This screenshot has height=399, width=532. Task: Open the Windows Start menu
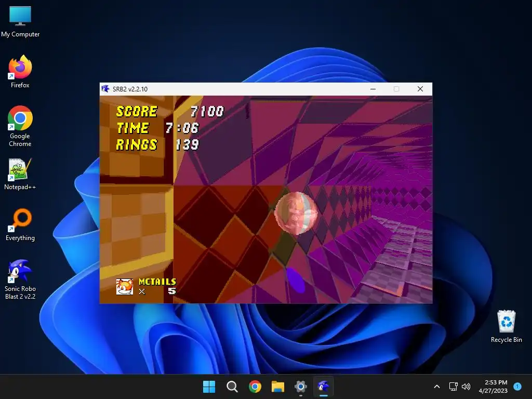pos(209,387)
